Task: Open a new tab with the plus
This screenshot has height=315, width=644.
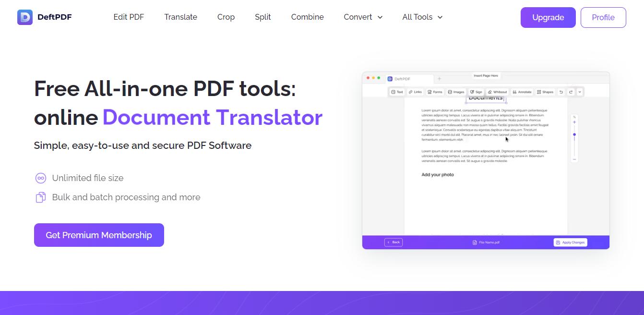Action: pos(439,78)
